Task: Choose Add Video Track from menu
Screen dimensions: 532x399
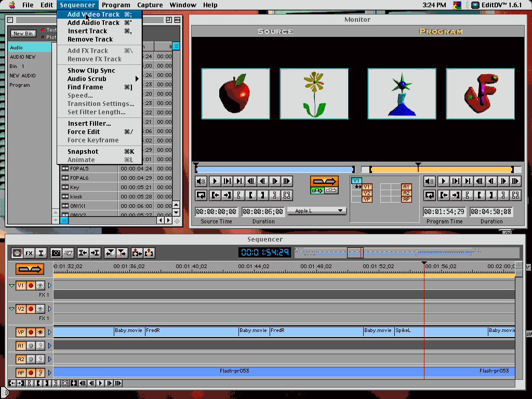Action: coord(99,14)
